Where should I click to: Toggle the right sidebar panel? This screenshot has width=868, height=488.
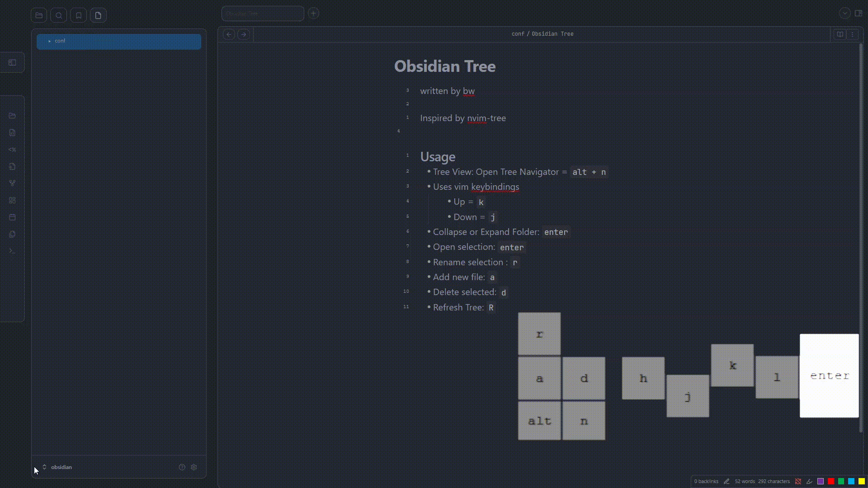click(859, 14)
